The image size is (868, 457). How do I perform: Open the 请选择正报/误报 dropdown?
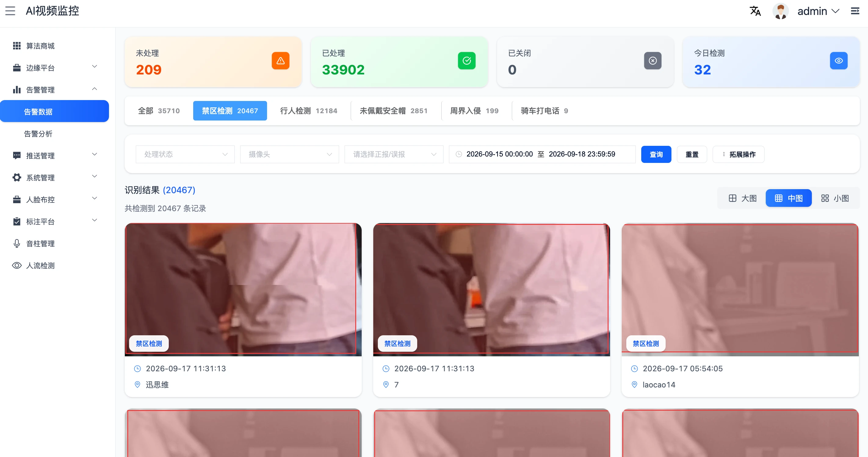click(394, 154)
